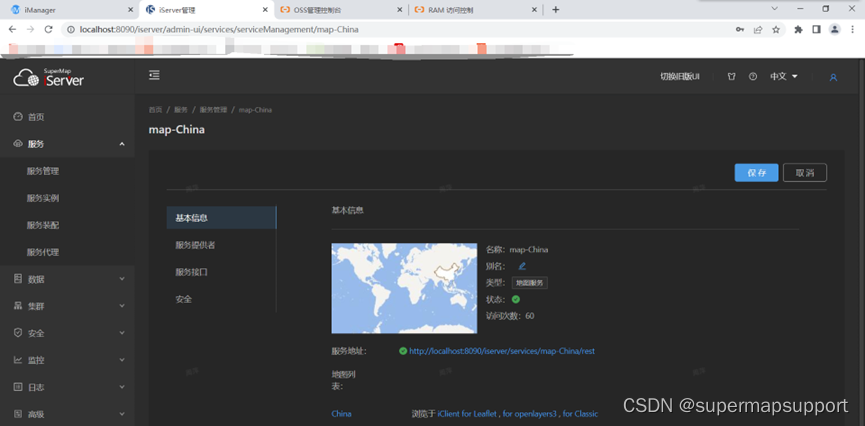Click the home dashboard icon beside 首页
The image size is (865, 426).
pyautogui.click(x=18, y=116)
